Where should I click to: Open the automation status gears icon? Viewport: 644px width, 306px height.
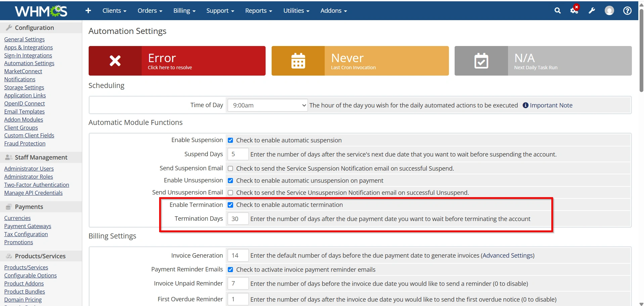click(x=574, y=10)
